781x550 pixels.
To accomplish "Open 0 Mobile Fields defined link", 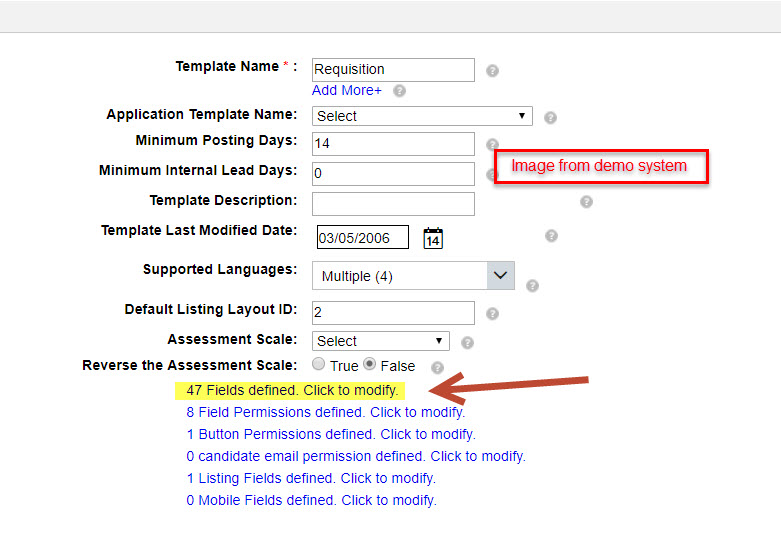I will click(311, 500).
